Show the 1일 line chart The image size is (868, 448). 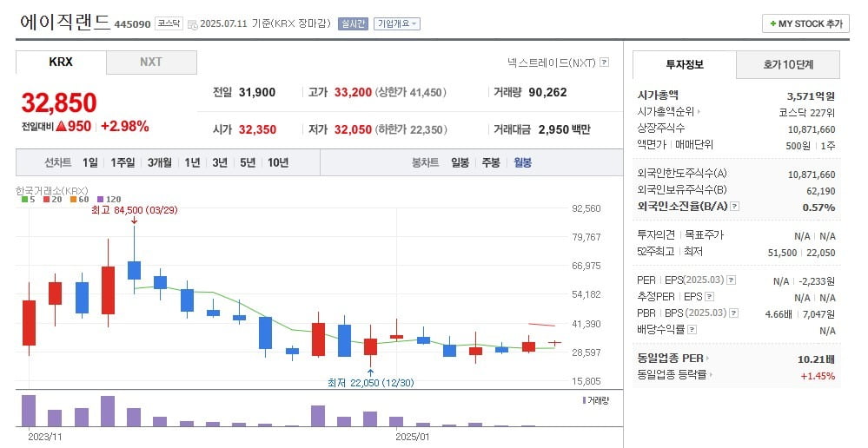pyautogui.click(x=89, y=162)
